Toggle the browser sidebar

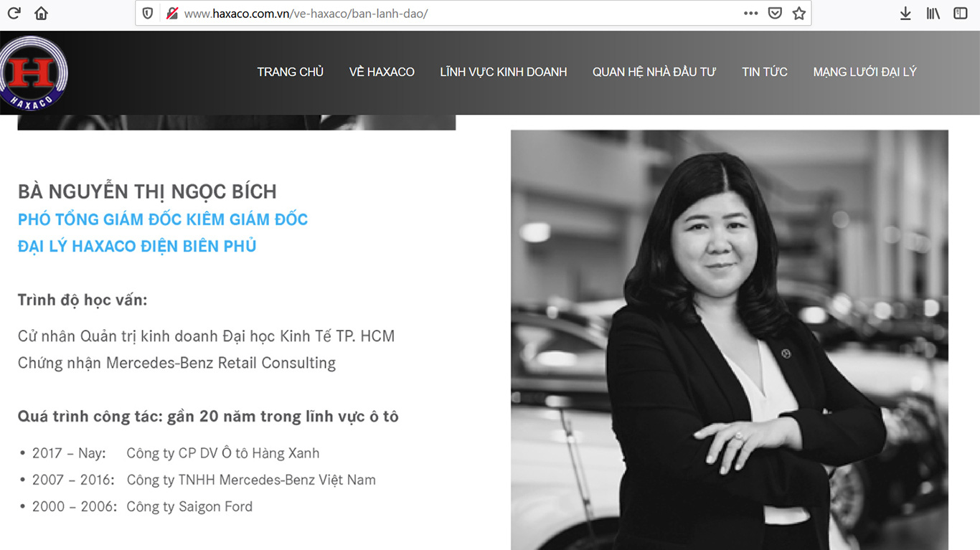(x=959, y=12)
